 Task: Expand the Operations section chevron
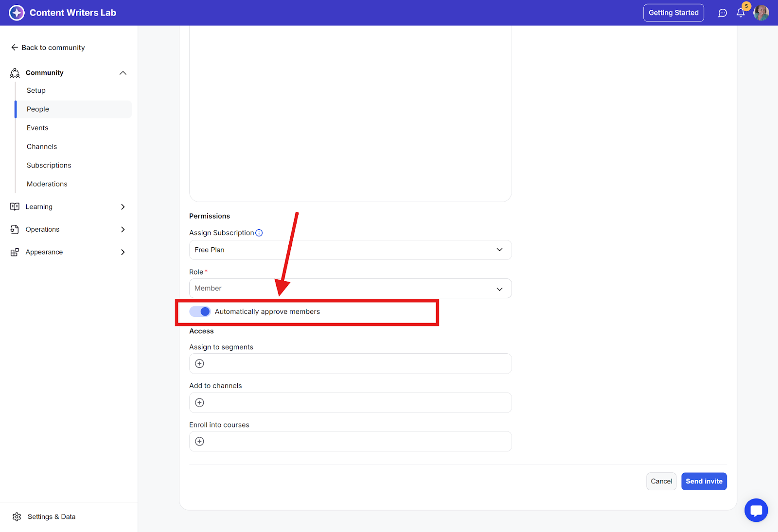pyautogui.click(x=123, y=229)
